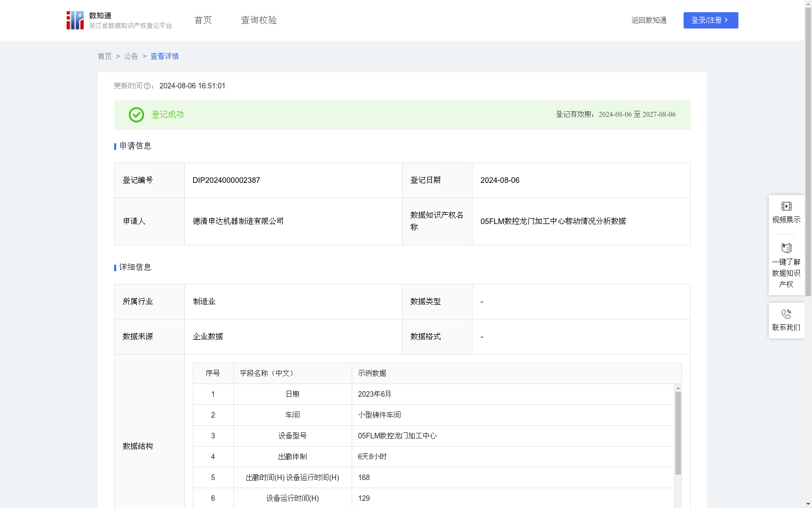Click the help icon next to 更新时间
The height and width of the screenshot is (508, 812).
coord(147,86)
